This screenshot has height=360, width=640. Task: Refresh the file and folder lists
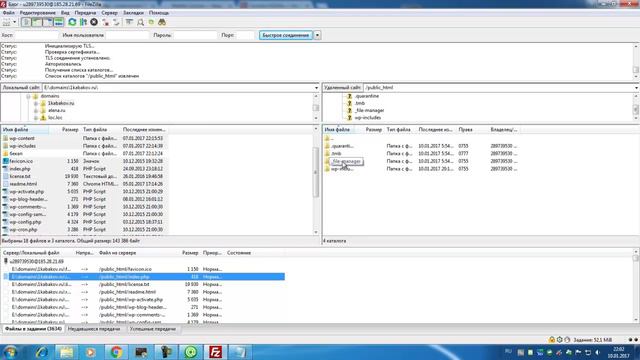click(72, 22)
